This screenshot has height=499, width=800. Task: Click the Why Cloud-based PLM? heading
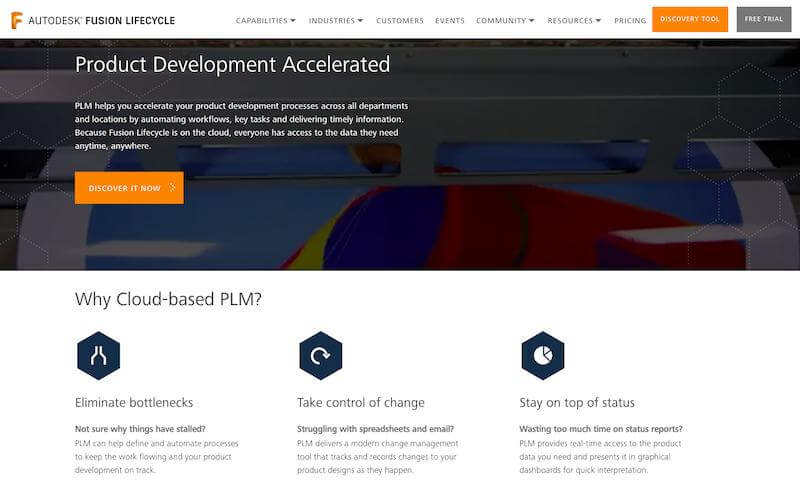[168, 299]
